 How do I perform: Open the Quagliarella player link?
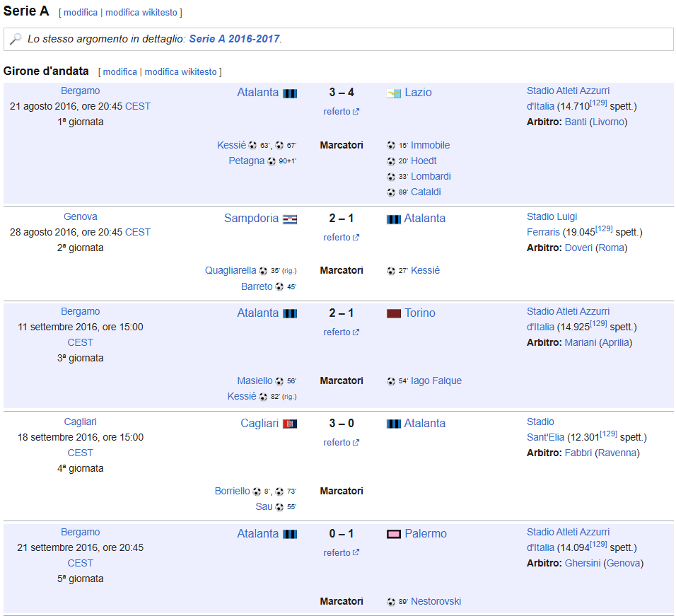[231, 271]
